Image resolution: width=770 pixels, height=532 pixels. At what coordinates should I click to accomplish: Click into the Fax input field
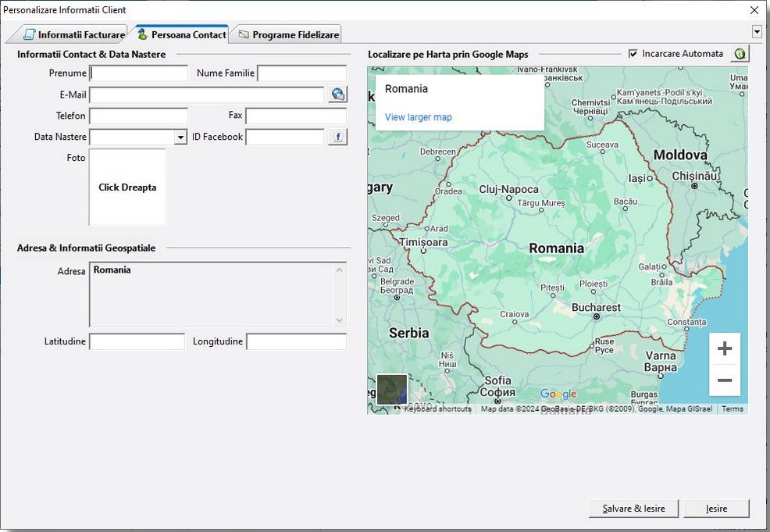[296, 116]
